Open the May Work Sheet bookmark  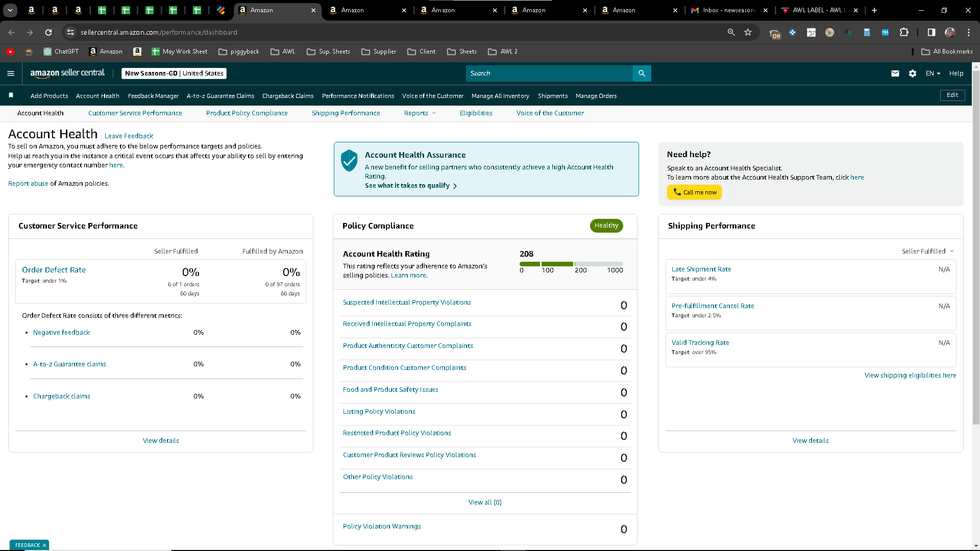click(179, 52)
